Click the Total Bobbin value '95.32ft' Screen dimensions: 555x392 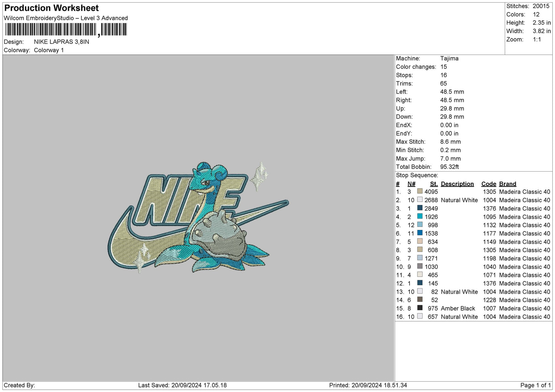[450, 167]
